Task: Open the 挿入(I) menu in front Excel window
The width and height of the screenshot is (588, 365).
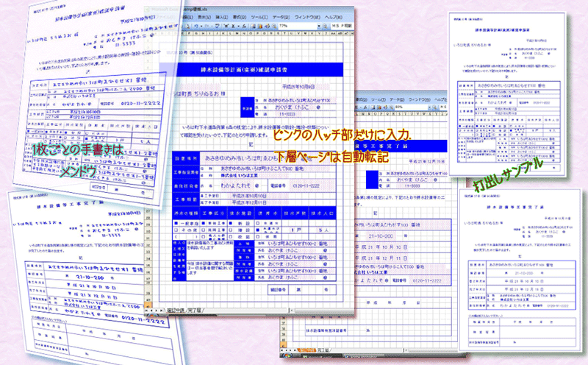Action: coord(222,17)
